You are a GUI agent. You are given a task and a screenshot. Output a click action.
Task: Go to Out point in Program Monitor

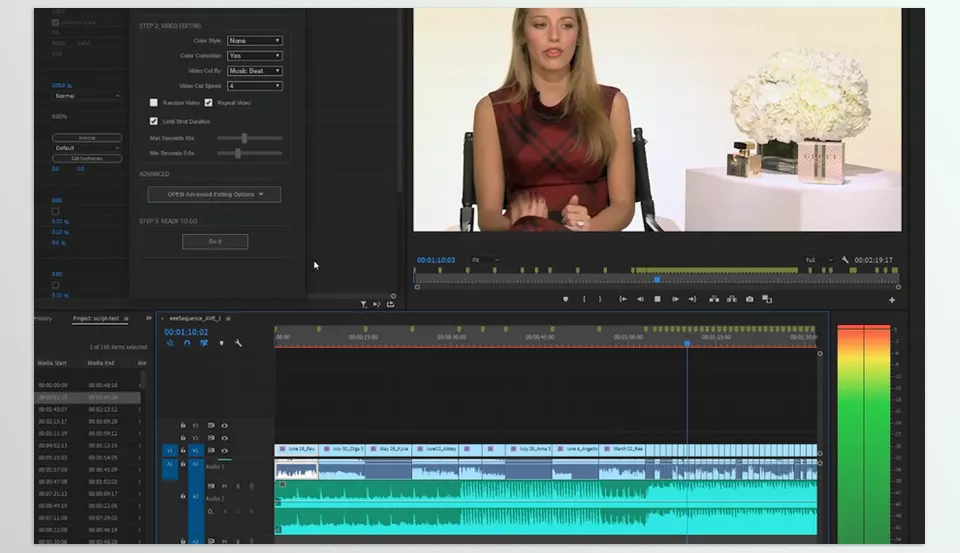(x=692, y=299)
